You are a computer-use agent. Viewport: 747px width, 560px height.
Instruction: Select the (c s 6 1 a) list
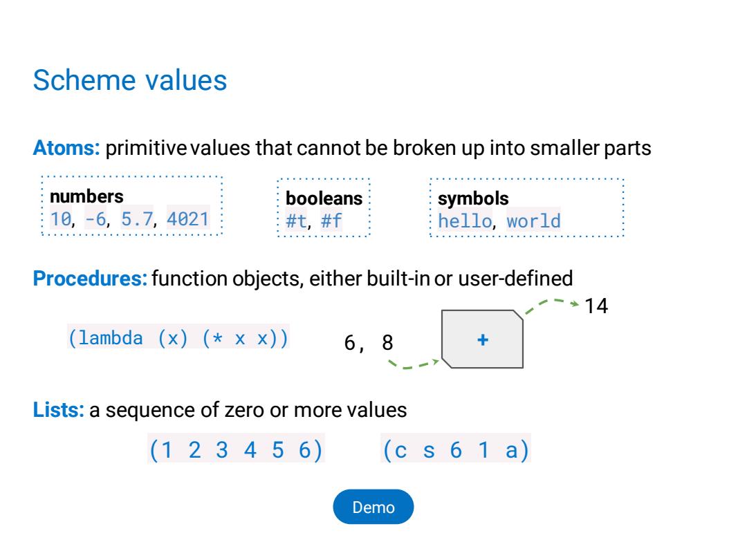coord(456,449)
